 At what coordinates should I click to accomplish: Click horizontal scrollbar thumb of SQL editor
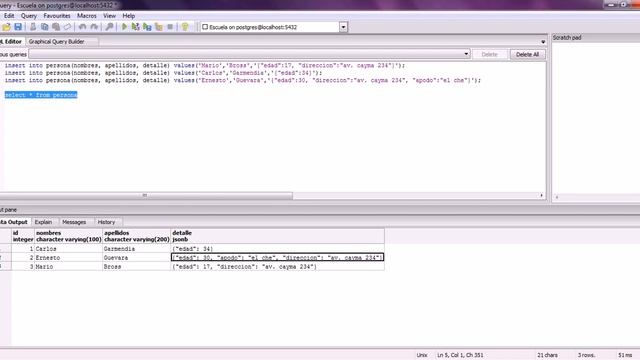(146, 196)
